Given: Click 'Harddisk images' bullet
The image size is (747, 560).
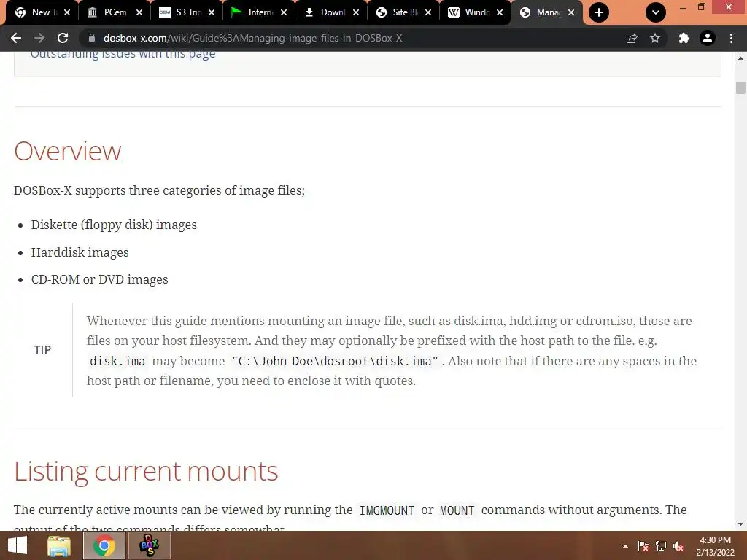Looking at the screenshot, I should [x=80, y=252].
